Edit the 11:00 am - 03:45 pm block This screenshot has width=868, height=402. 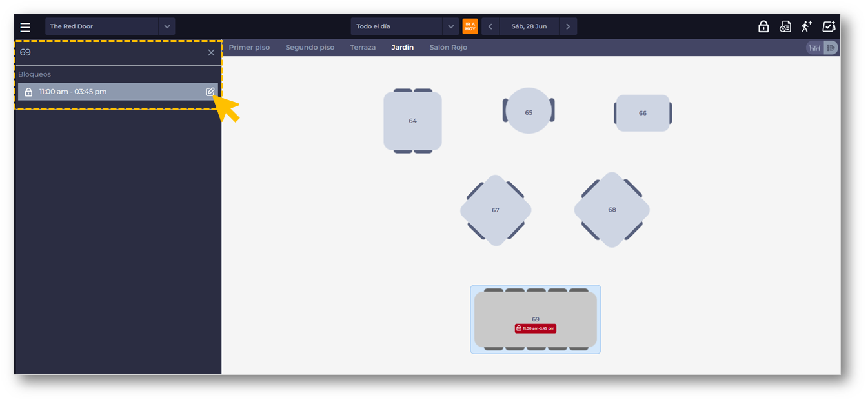(x=210, y=92)
